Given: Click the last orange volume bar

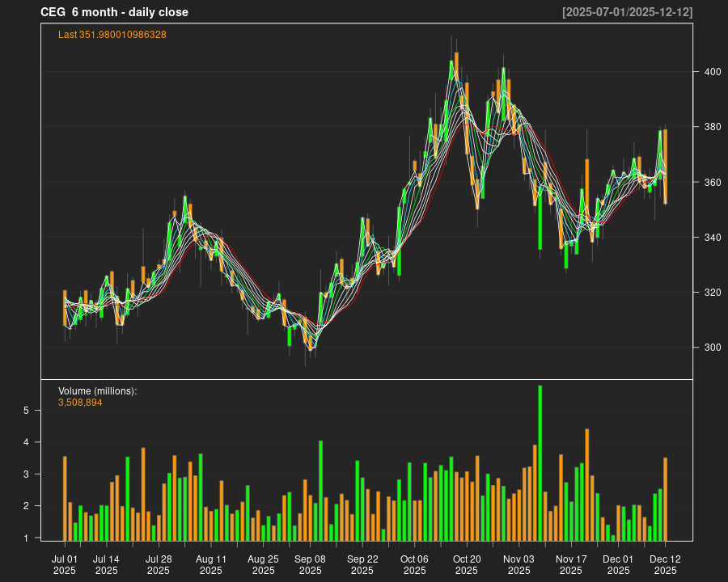Looking at the screenshot, I should [665, 499].
